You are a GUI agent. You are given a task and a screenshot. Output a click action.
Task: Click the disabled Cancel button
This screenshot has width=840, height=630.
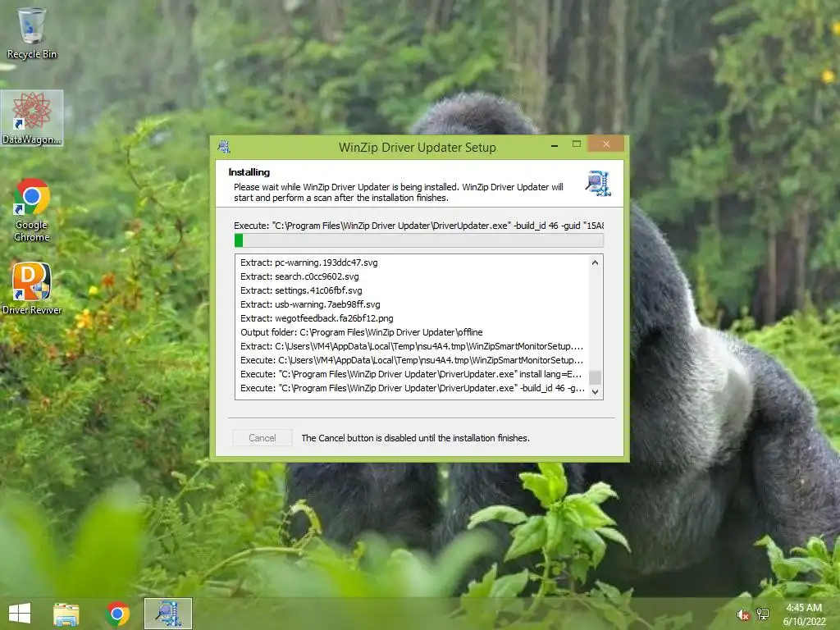[x=262, y=438]
